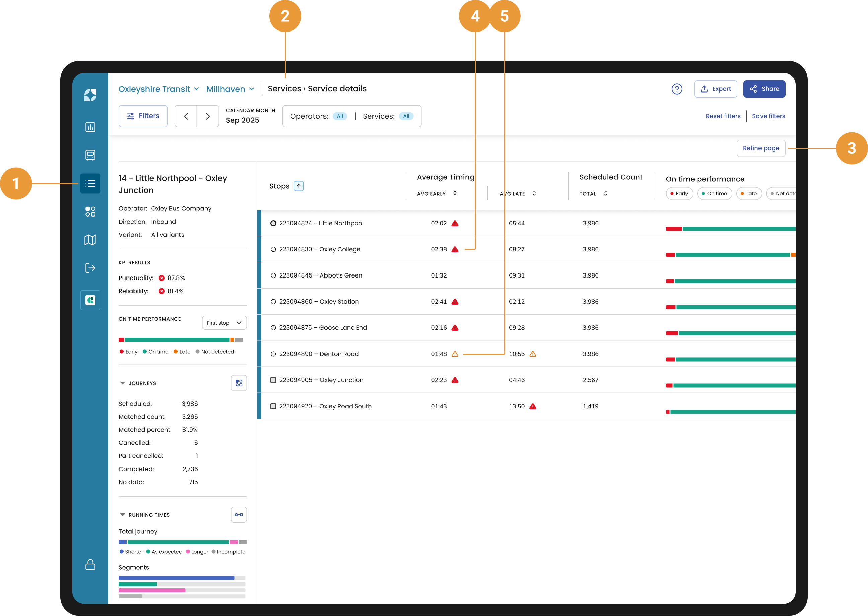The height and width of the screenshot is (616, 868).
Task: Collapse the Journeys section triangle
Action: (x=123, y=383)
